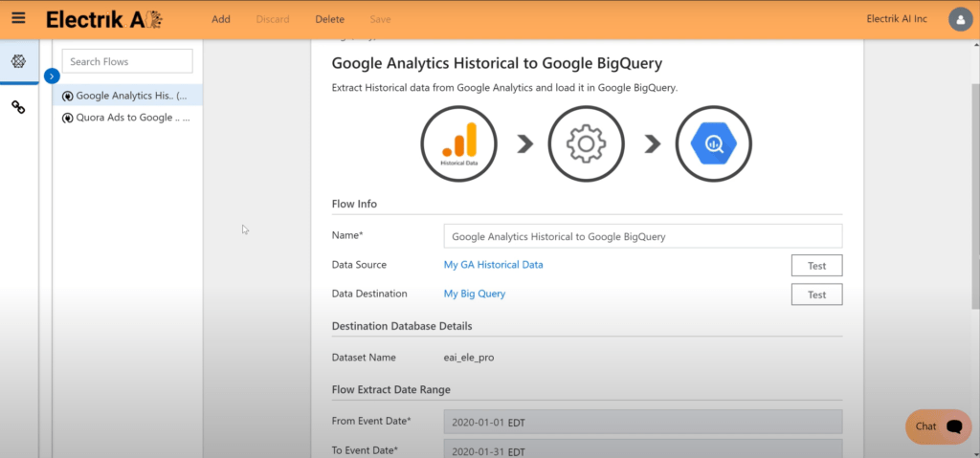Test the Data Destination connection
980x458 pixels.
817,294
